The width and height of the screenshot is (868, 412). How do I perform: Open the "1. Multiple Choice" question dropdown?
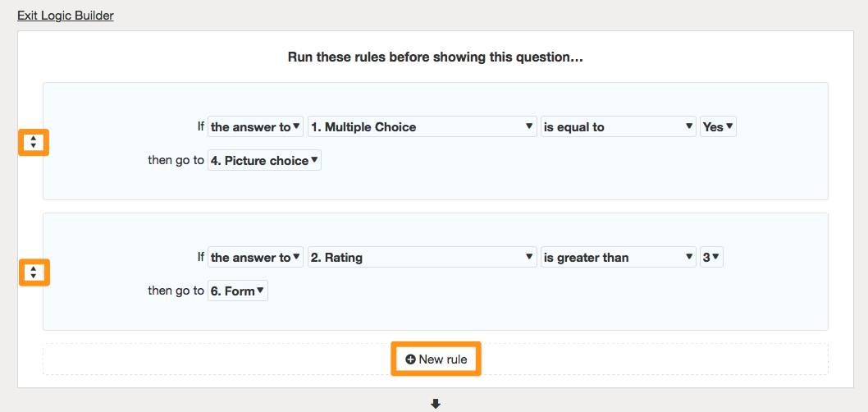pos(422,127)
